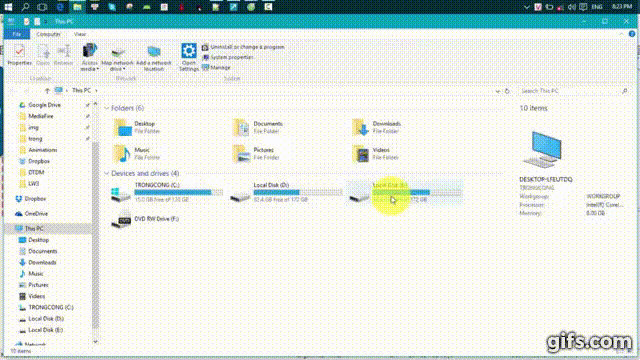Open Music under This PC in sidebar

coord(36,274)
